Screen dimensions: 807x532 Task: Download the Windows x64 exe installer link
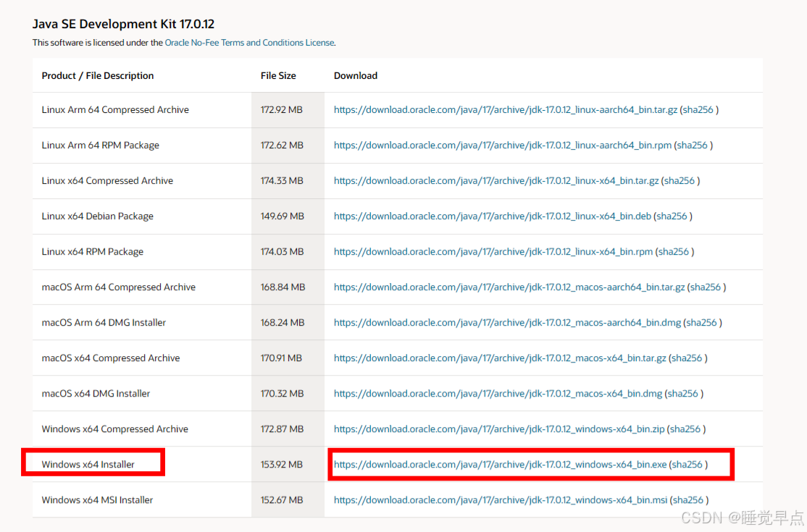[501, 464]
